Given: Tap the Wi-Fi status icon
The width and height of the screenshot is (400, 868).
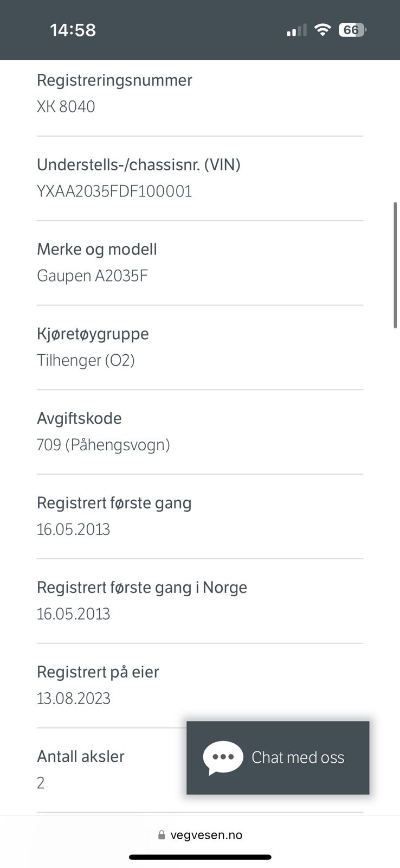Looking at the screenshot, I should click(322, 30).
